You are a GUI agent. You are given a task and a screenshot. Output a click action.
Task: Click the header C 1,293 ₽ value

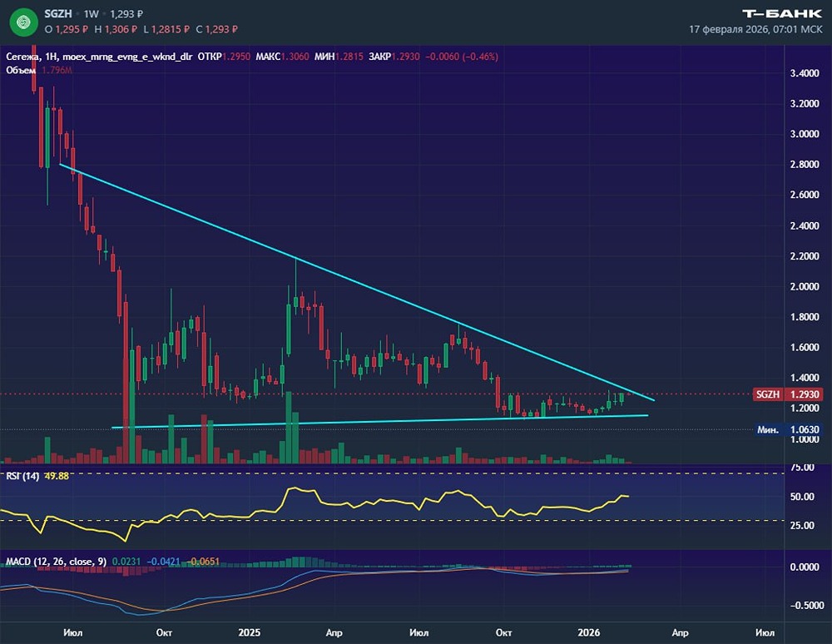[216, 29]
